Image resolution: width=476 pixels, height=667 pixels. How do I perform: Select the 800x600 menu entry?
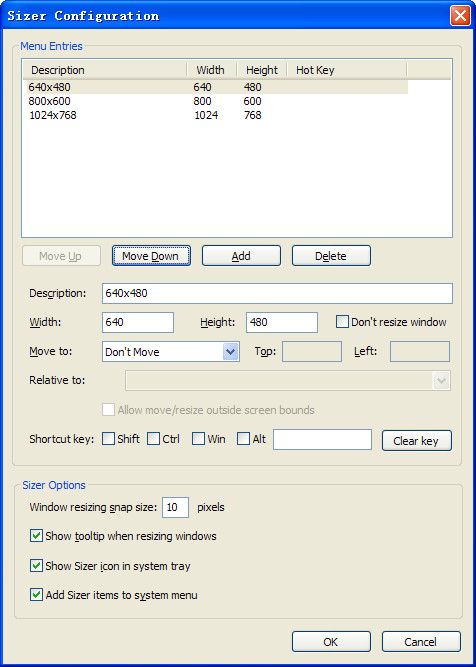click(x=217, y=101)
